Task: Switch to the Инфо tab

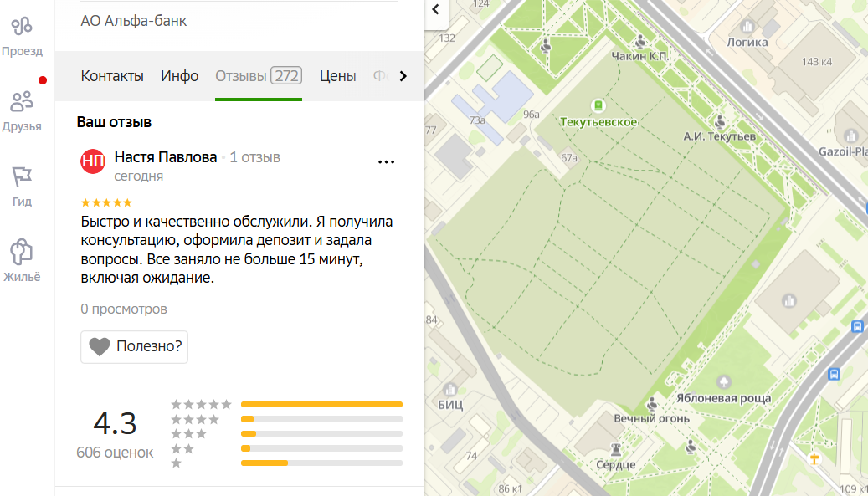Action: pyautogui.click(x=179, y=76)
